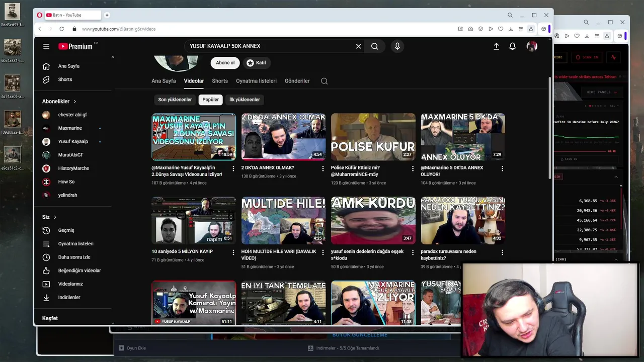Open options for Maxmarine 5 DK'DA ANNEX video
Screen dimensions: 644x362
point(502,168)
